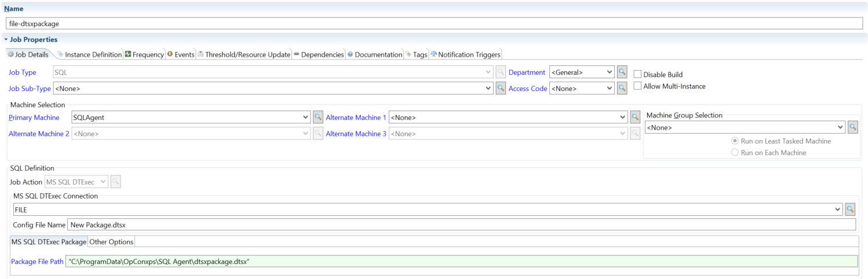Switch to the Frequency tab
The image size is (868, 279).
point(144,54)
